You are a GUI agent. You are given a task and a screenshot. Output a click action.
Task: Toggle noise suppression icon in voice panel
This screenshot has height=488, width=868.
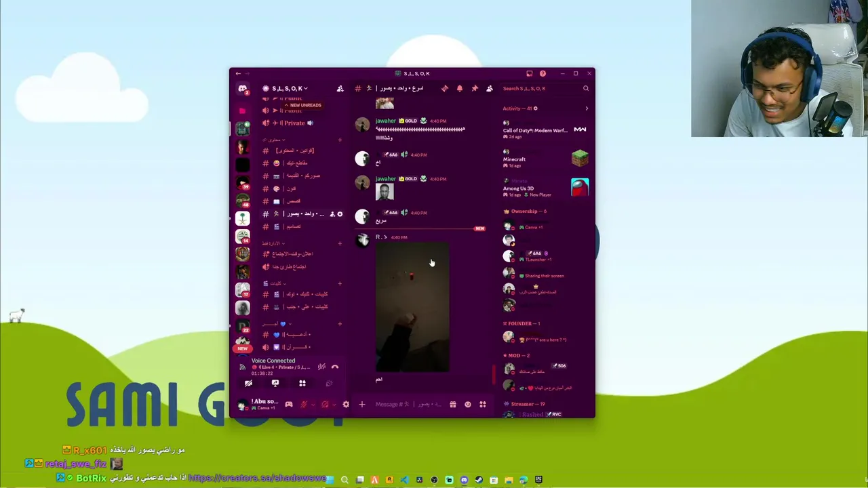click(321, 367)
